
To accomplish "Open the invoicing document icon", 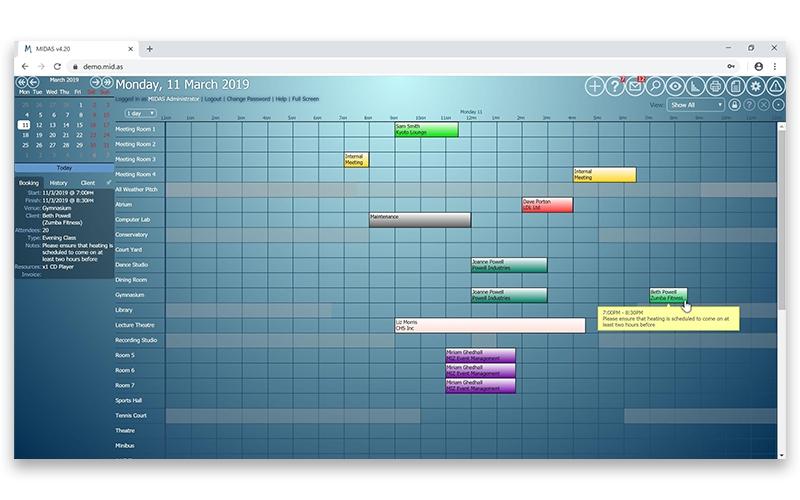I will (x=736, y=86).
